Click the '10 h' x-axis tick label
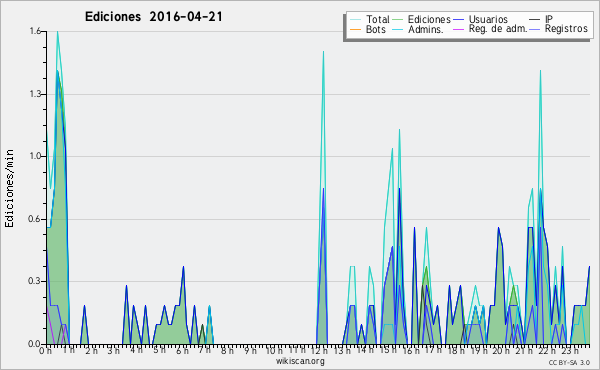 click(274, 351)
